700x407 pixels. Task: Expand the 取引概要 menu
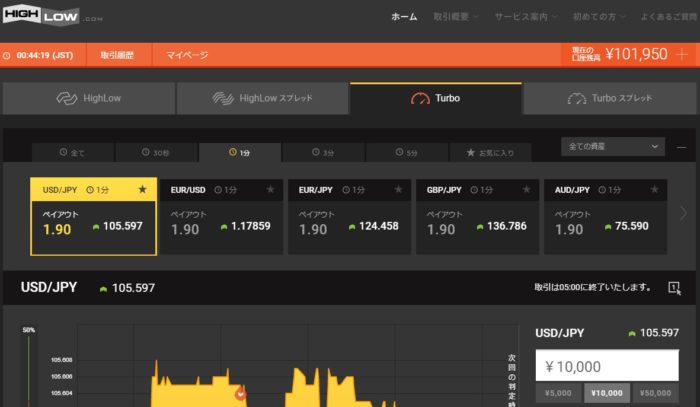(456, 17)
